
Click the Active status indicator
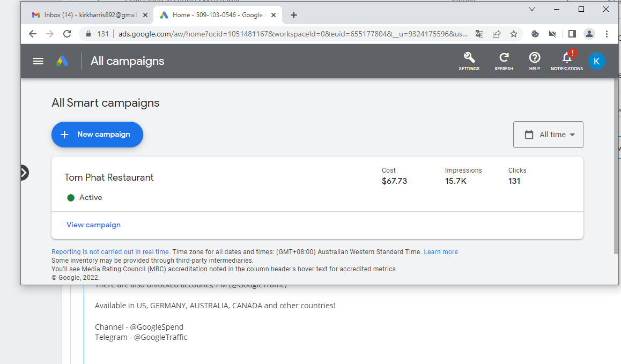[85, 198]
